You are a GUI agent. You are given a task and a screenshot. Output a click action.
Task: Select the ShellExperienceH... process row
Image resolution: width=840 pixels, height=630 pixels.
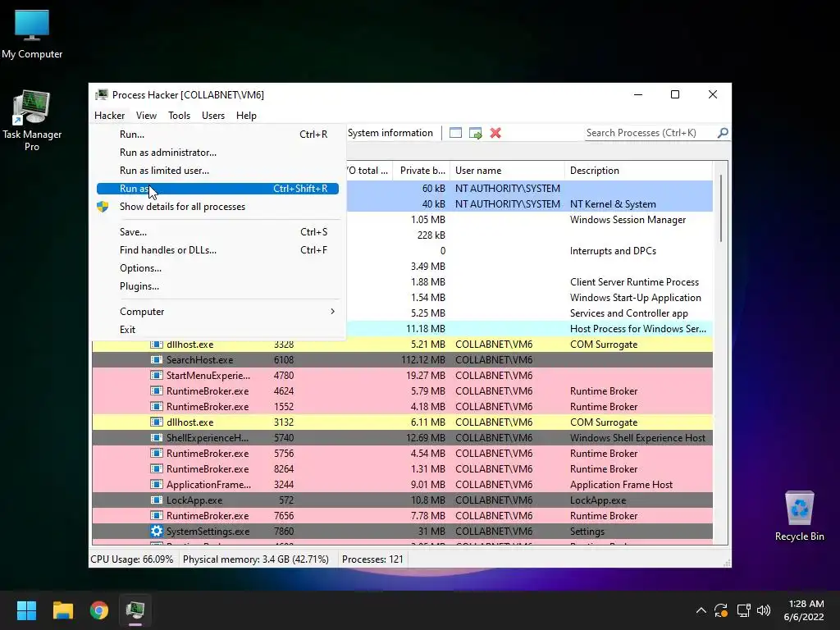click(x=402, y=438)
